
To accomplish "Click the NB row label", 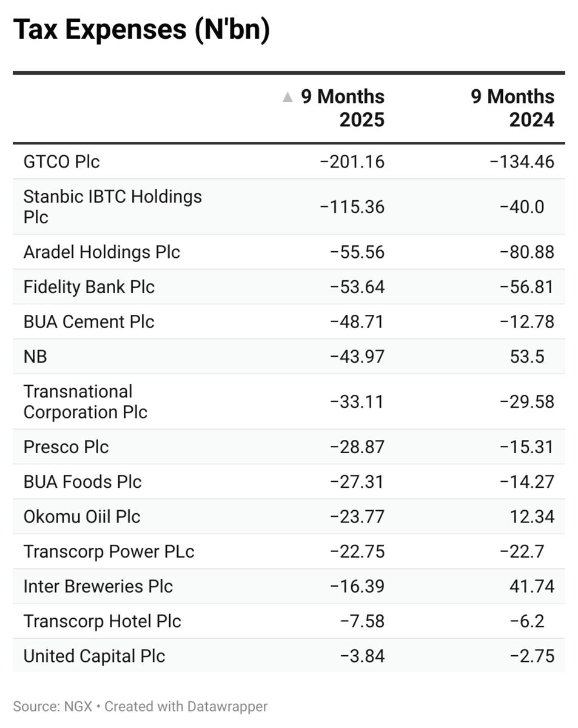I will pos(35,356).
